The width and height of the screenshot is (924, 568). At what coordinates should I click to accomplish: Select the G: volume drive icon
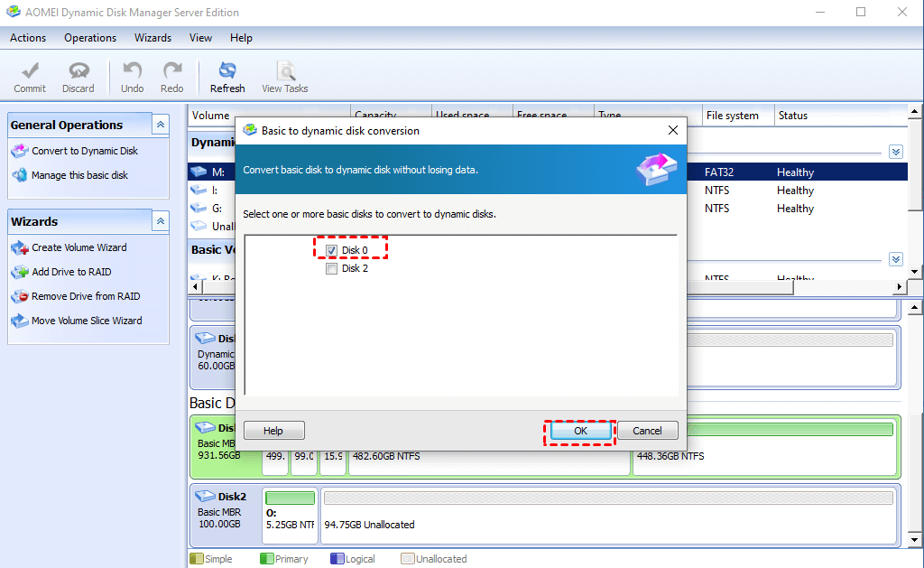pyautogui.click(x=199, y=209)
